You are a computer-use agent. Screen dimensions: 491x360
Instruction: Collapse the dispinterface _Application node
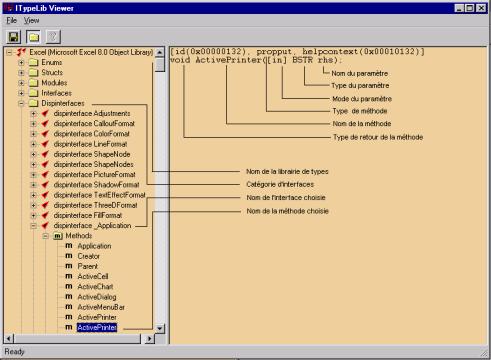(x=33, y=226)
